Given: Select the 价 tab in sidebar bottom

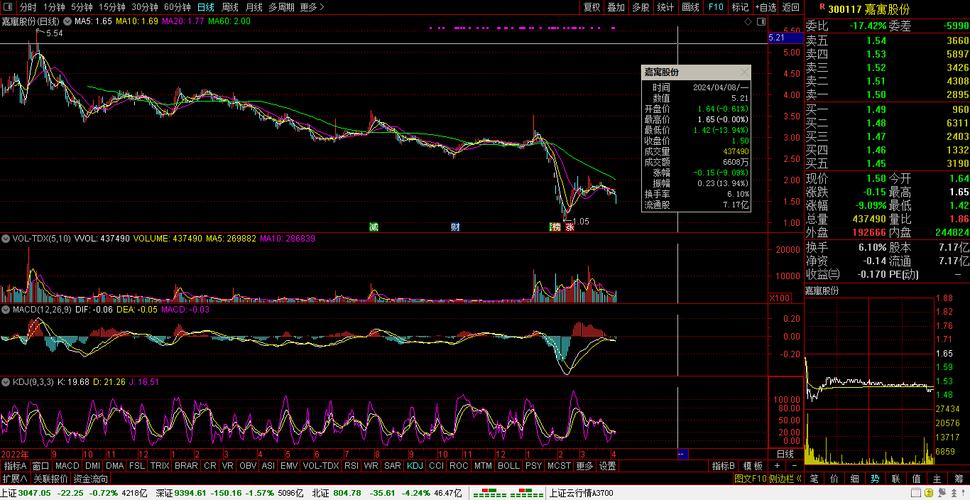Looking at the screenshot, I should (x=834, y=478).
